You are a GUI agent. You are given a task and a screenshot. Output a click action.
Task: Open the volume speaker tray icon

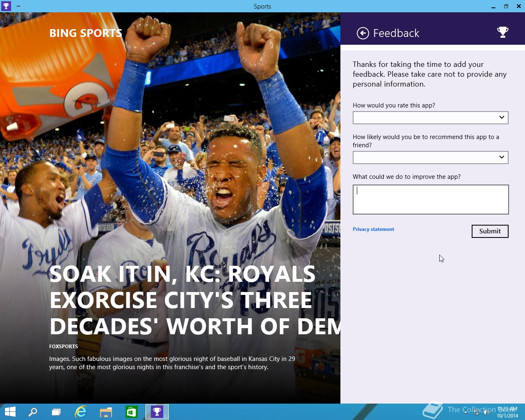(487, 412)
